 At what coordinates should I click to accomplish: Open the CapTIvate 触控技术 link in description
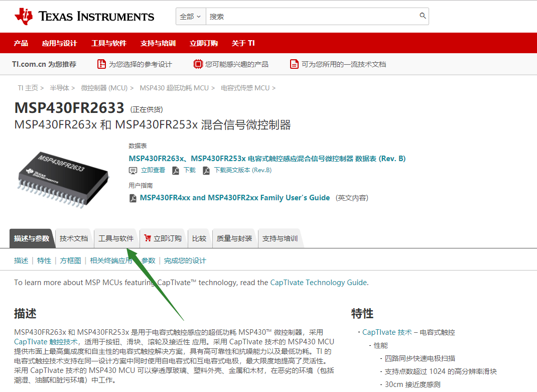46,342
